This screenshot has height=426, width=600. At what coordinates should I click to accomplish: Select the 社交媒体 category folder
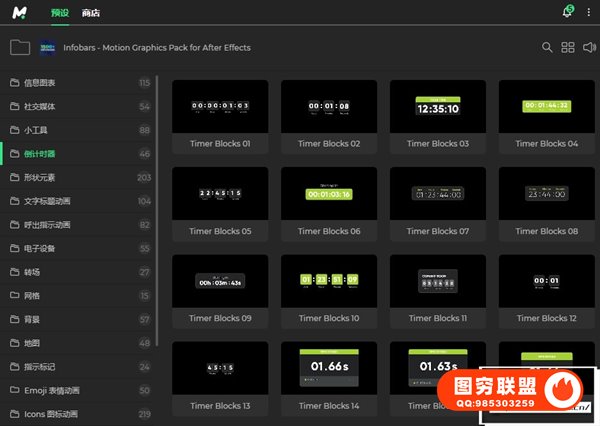[40, 106]
